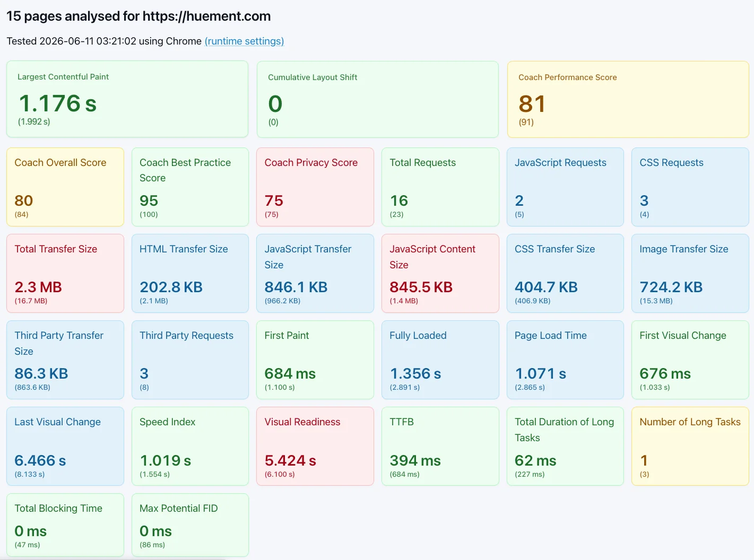754x560 pixels.
Task: Select the Coach Performance Score value 81
Action: pyautogui.click(x=532, y=104)
